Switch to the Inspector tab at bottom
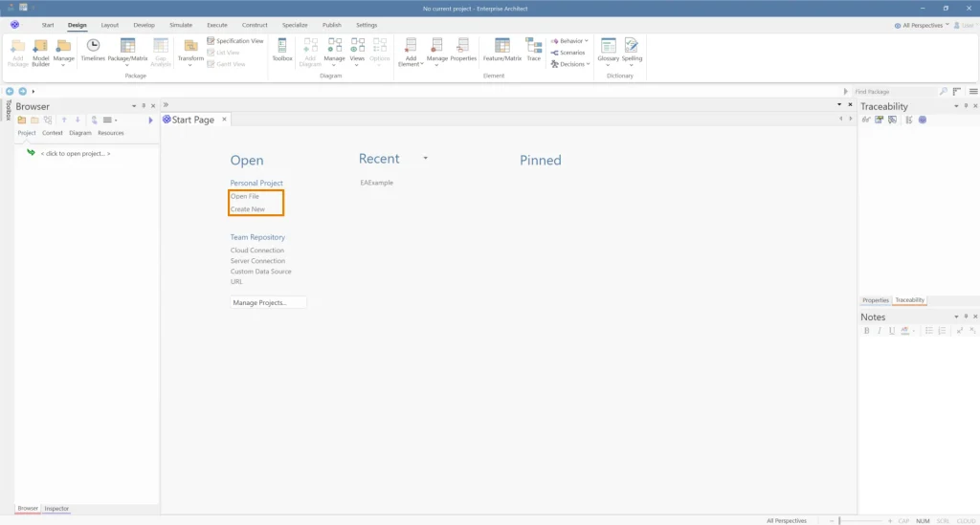980x525 pixels. pyautogui.click(x=56, y=509)
